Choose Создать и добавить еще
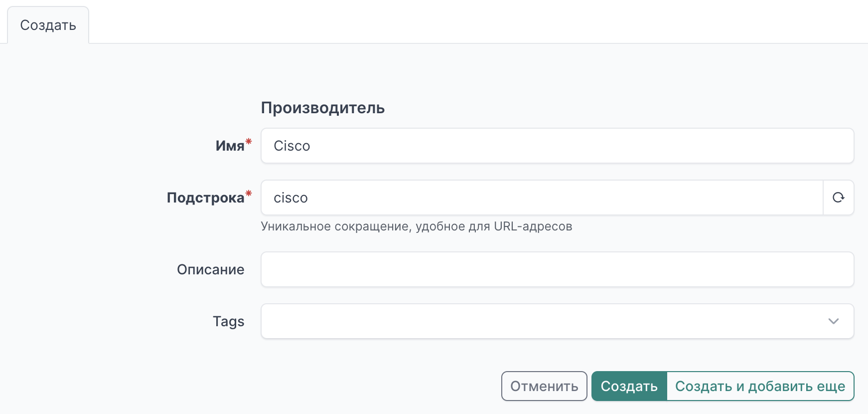This screenshot has width=868, height=414. point(760,386)
